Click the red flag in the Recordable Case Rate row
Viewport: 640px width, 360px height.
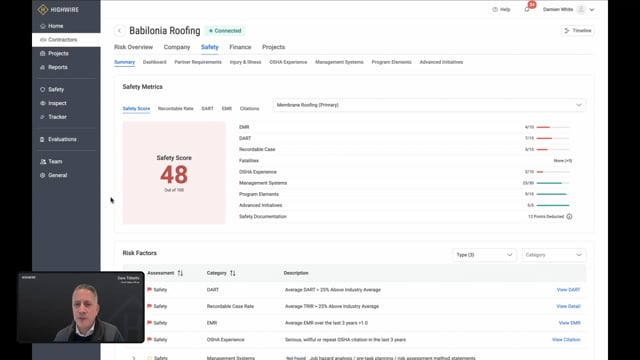[149, 306]
